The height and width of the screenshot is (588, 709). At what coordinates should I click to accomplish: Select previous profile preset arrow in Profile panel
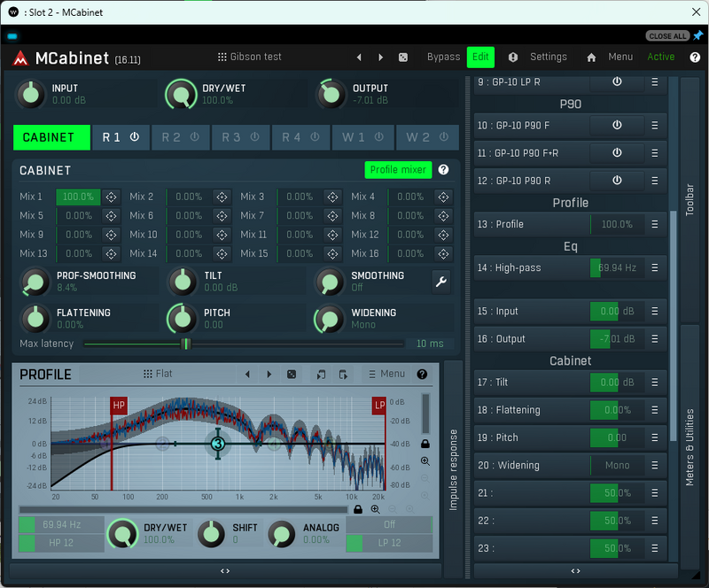pos(247,375)
